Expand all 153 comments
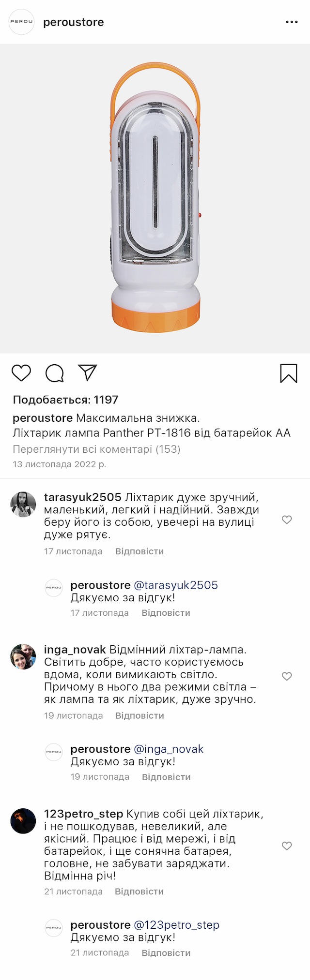 click(x=96, y=449)
